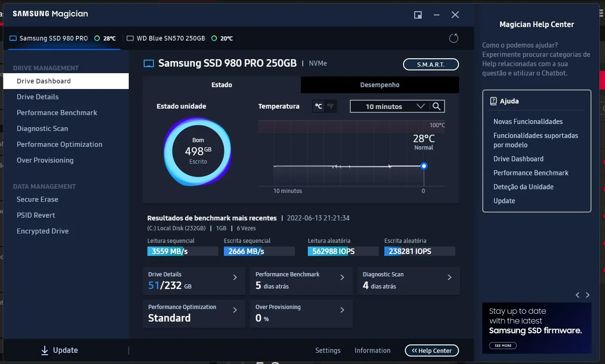Switch to the Estado tab
Image resolution: width=605 pixels, height=364 pixels.
tap(222, 85)
